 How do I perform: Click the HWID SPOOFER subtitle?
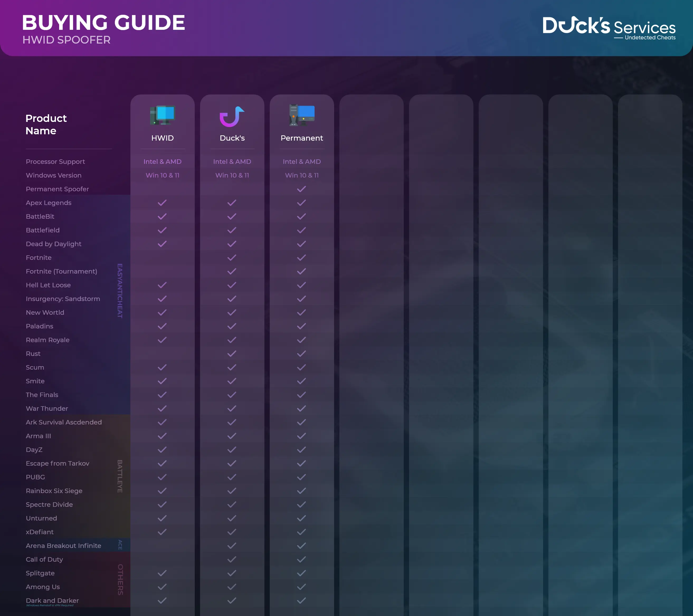click(67, 40)
